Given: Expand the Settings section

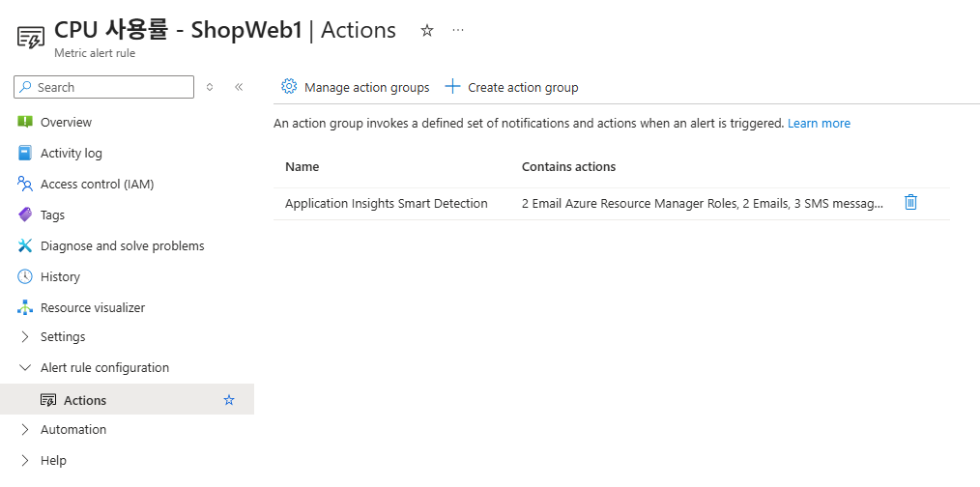Looking at the screenshot, I should 25,337.
